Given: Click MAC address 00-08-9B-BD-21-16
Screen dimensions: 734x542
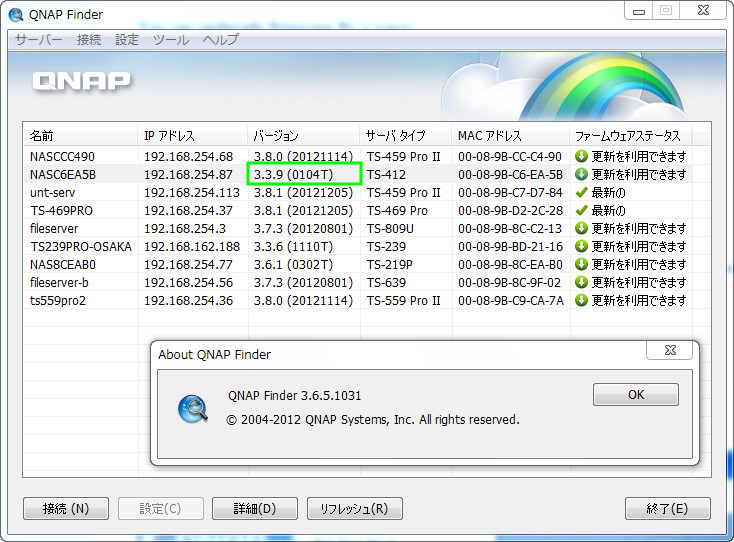Looking at the screenshot, I should (510, 247).
